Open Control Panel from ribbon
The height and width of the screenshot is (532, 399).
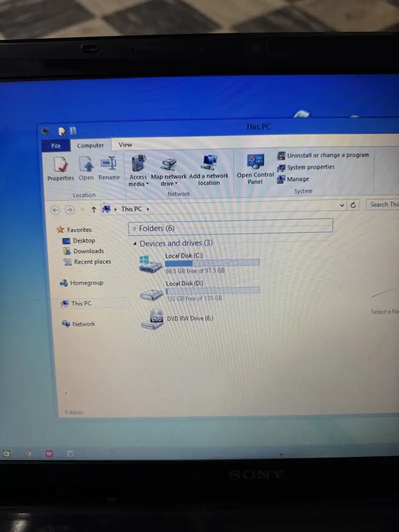coord(255,169)
